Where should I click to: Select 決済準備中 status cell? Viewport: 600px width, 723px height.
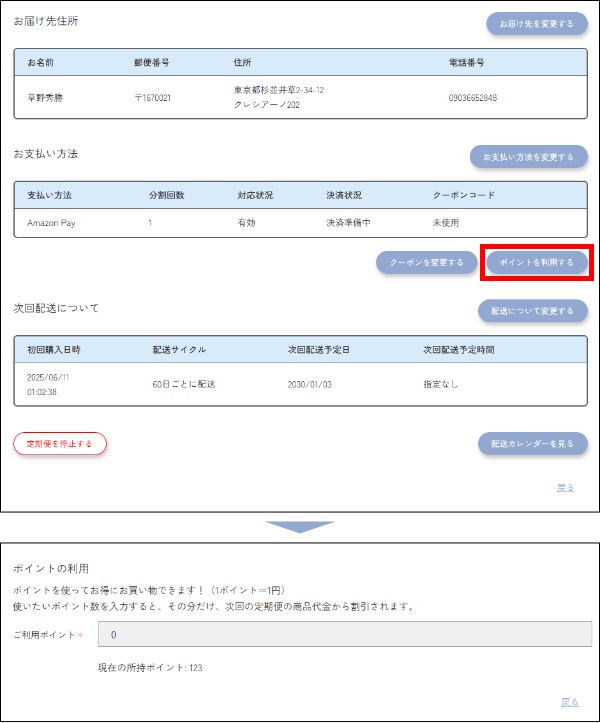coord(348,223)
